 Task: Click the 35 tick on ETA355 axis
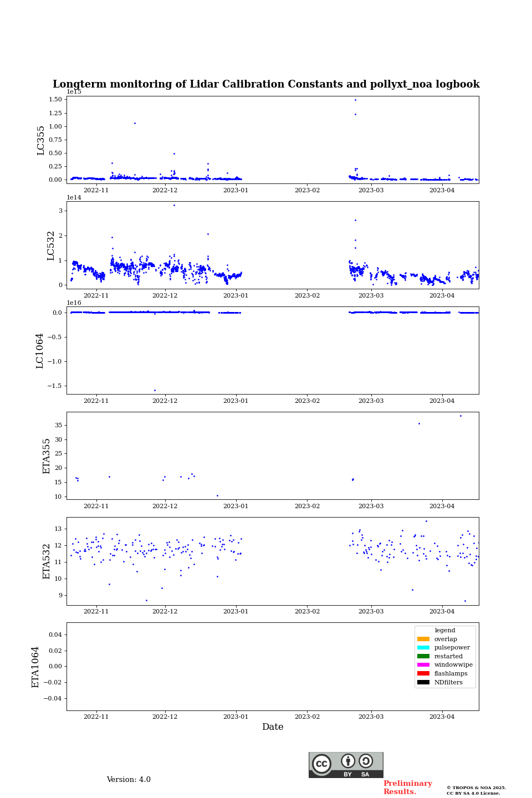pyautogui.click(x=58, y=426)
